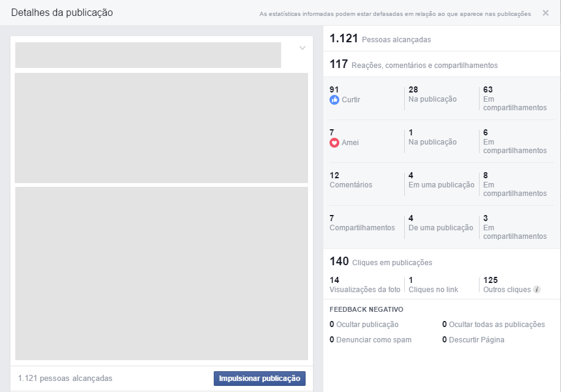The height and width of the screenshot is (392, 561).
Task: Click the Amei heart reaction icon
Action: click(x=334, y=143)
